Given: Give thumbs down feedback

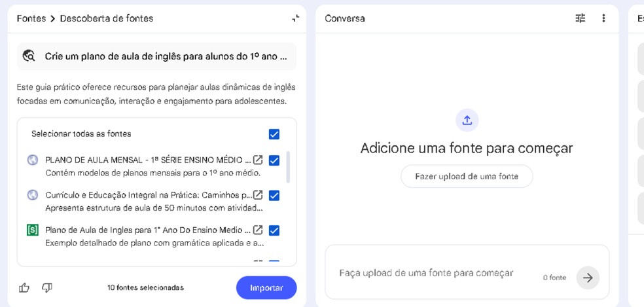Looking at the screenshot, I should click(47, 287).
